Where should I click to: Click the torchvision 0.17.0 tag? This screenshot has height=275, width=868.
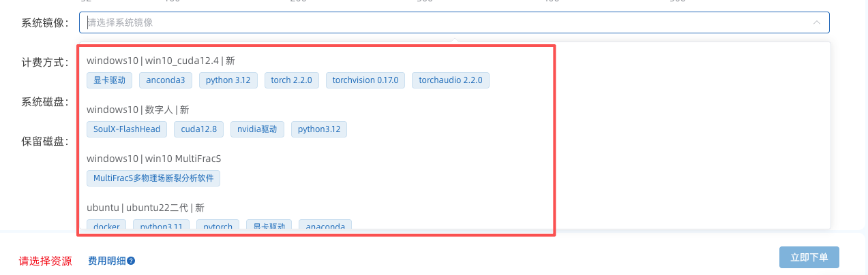click(x=365, y=80)
